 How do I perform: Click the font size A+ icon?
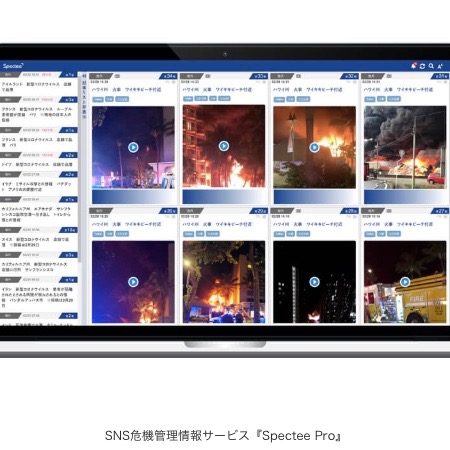440,66
